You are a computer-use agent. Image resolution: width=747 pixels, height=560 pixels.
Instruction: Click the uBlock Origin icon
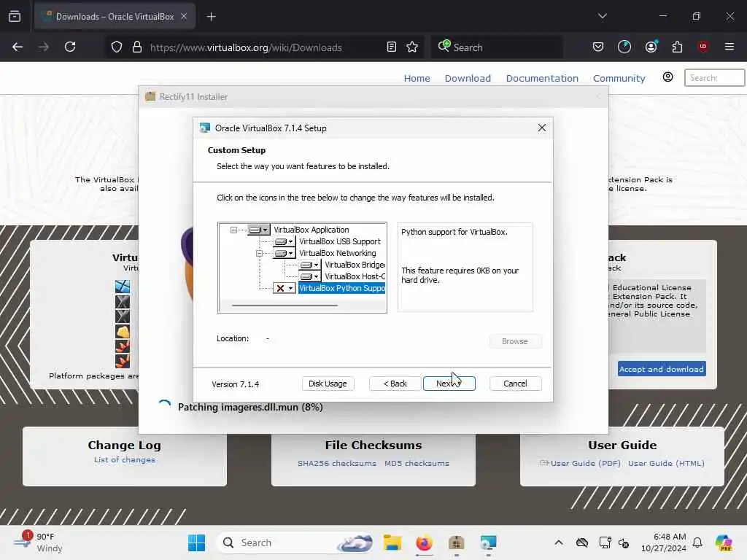[703, 47]
